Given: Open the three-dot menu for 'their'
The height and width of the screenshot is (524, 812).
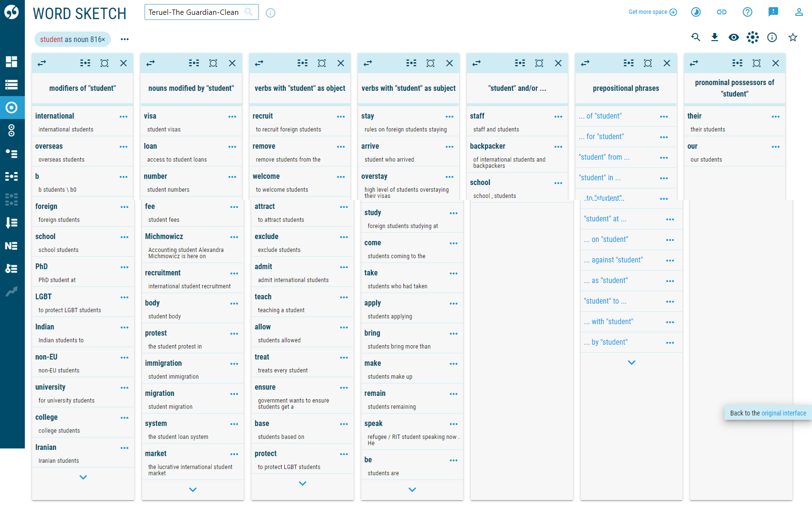Looking at the screenshot, I should click(776, 117).
